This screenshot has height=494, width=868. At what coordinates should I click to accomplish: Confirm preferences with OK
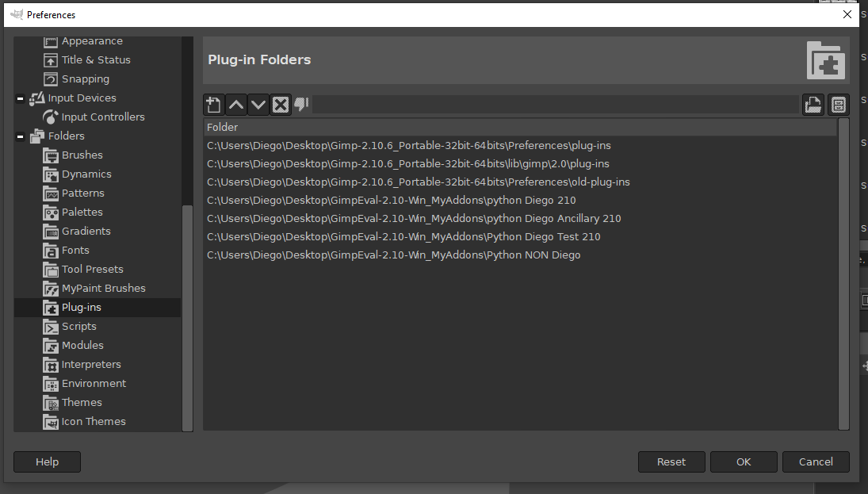pos(744,461)
